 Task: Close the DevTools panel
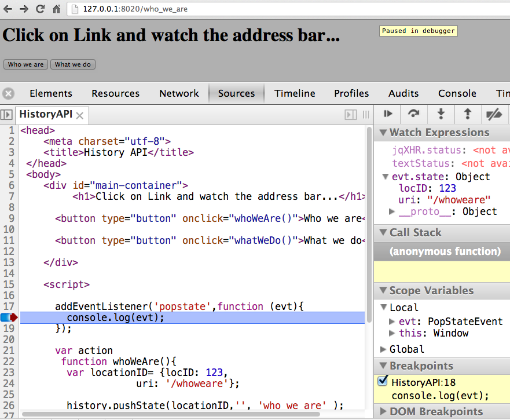(x=8, y=93)
